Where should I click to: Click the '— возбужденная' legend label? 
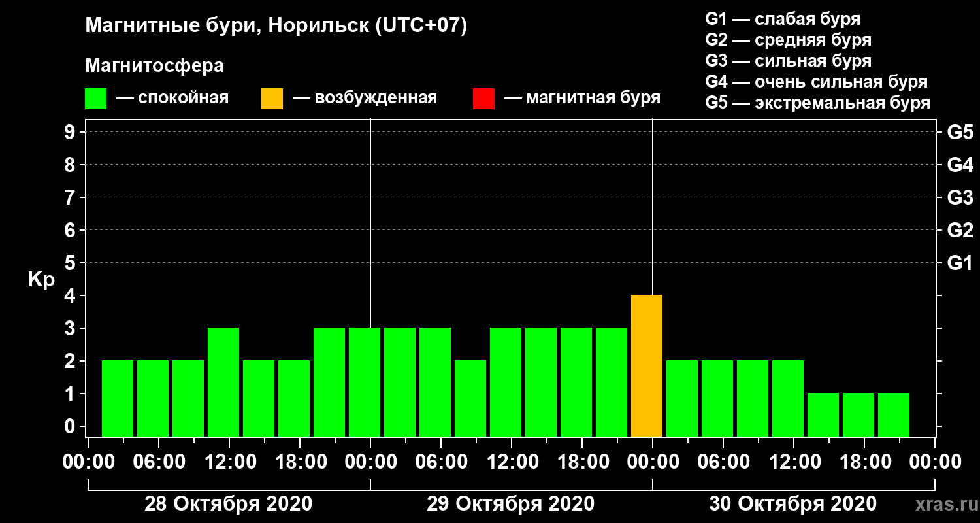point(365,99)
